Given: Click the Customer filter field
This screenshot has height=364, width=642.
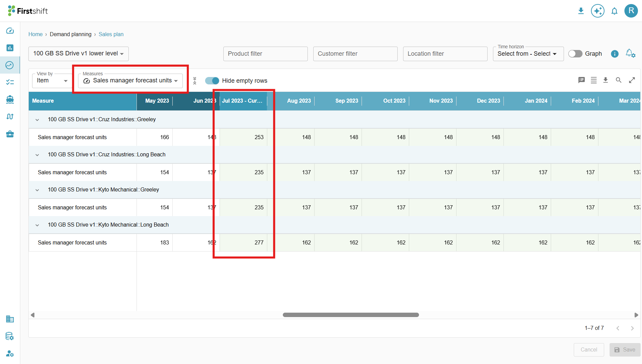Looking at the screenshot, I should click(355, 54).
